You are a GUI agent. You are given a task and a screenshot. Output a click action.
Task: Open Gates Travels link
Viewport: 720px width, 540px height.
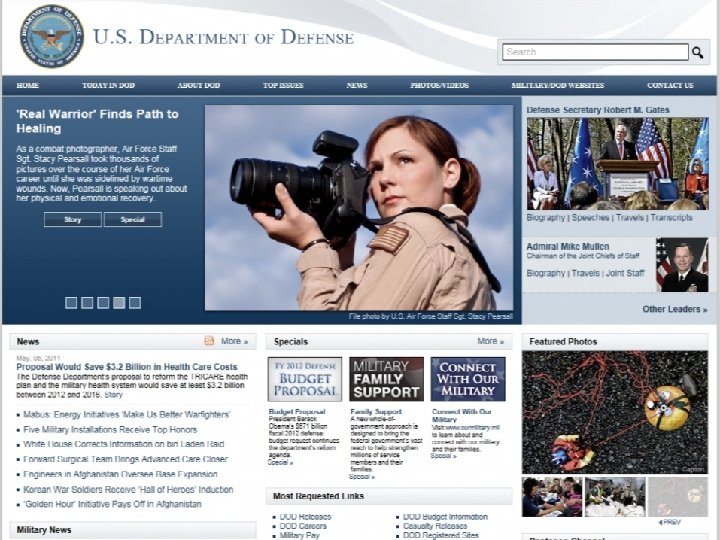630,218
